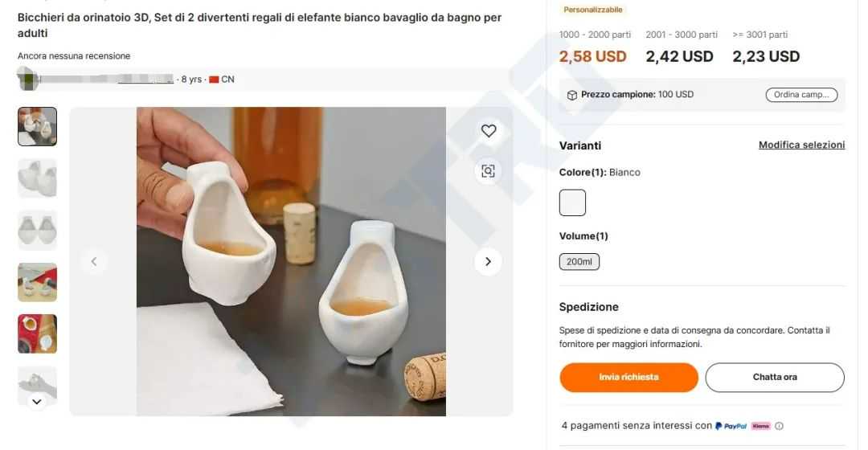View the fourth product thumbnail
The width and height of the screenshot is (868, 450).
click(38, 282)
